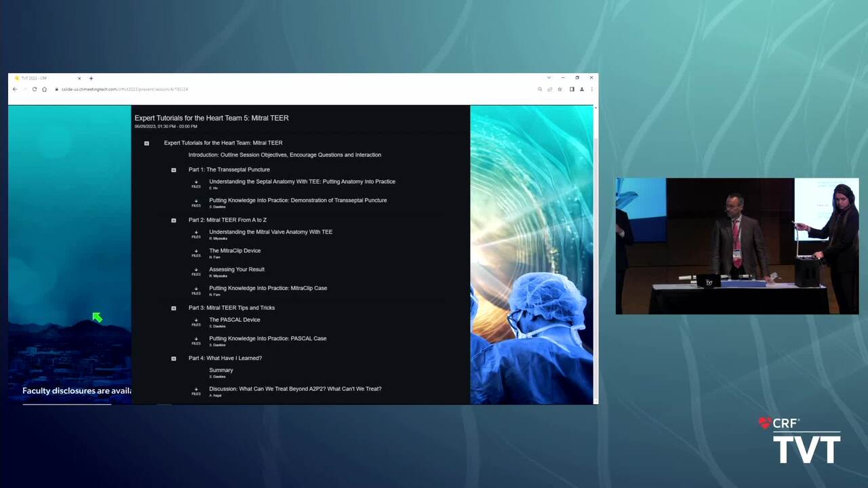Viewport: 868px width, 488px height.
Task: Download files for The PASCAL Device
Action: coord(196,322)
